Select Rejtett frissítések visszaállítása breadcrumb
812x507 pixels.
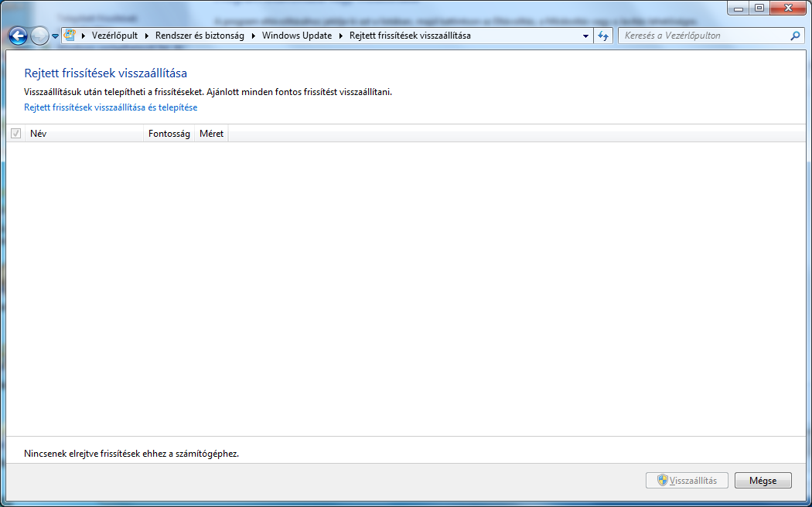pyautogui.click(x=410, y=36)
